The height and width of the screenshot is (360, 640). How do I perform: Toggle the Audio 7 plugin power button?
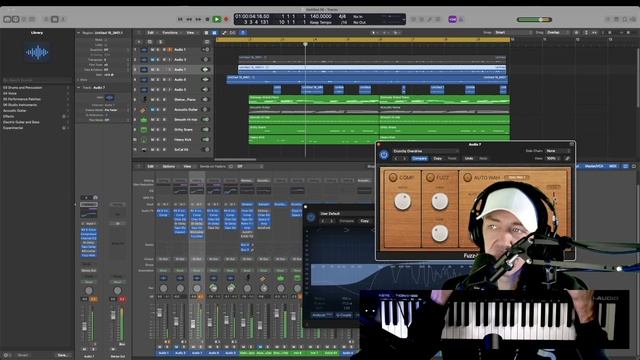[384, 154]
